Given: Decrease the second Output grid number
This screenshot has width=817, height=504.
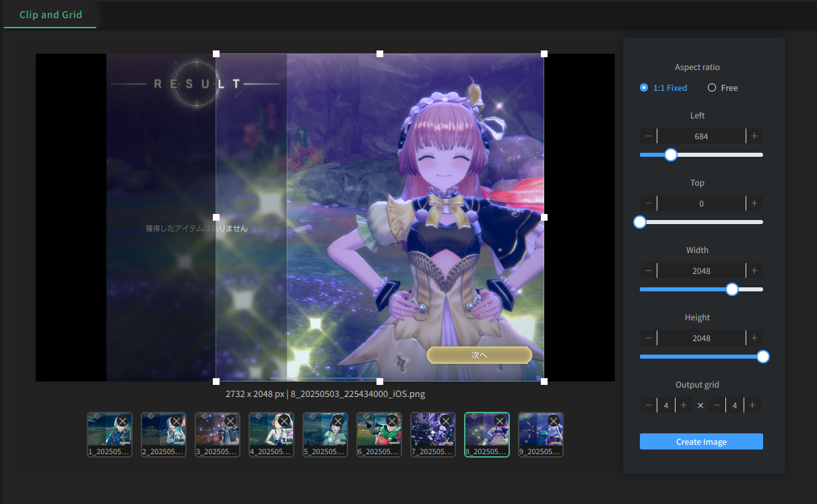Looking at the screenshot, I should pyautogui.click(x=717, y=405).
